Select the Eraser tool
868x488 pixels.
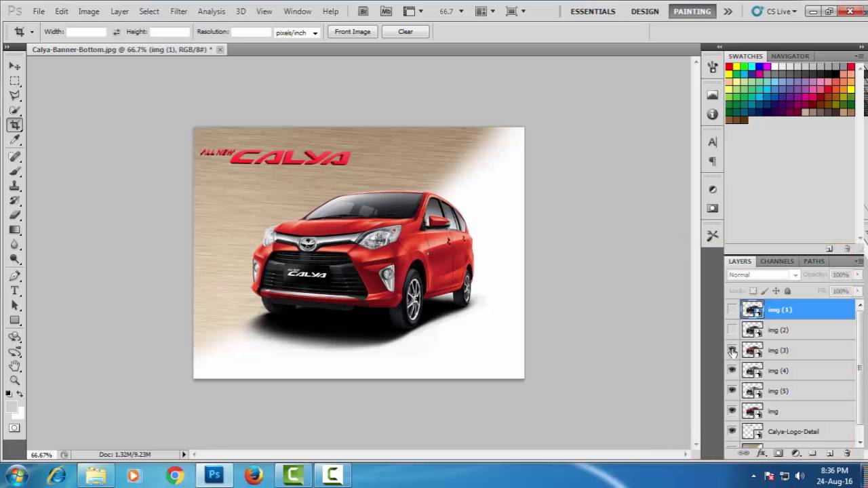coord(15,216)
